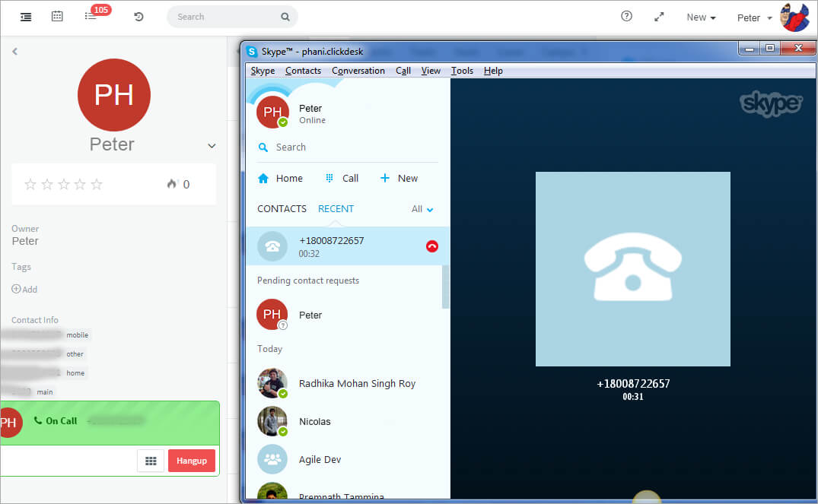
Task: Click the red Hangup button
Action: (x=192, y=461)
